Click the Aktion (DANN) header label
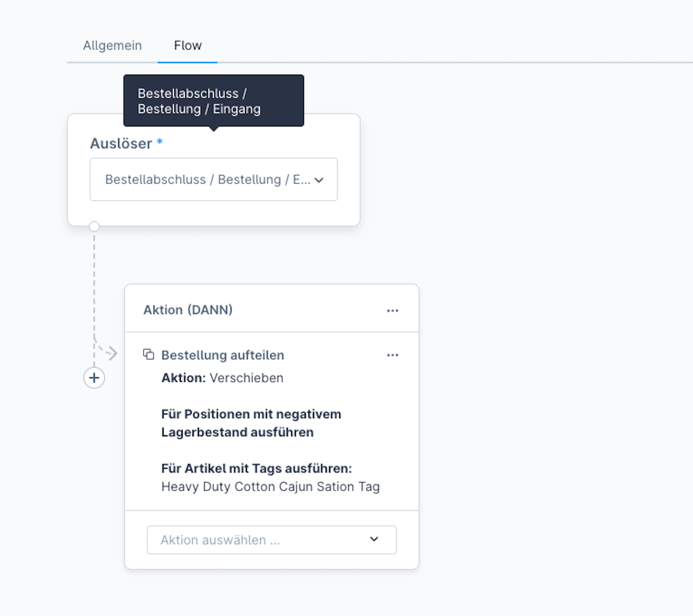The image size is (693, 616). (x=188, y=310)
